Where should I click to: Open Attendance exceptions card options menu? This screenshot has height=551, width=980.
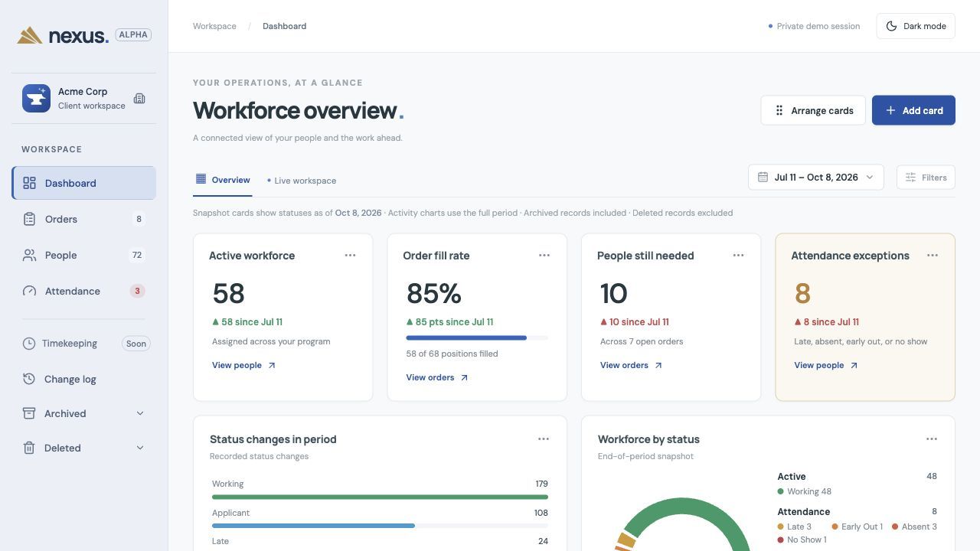(933, 255)
